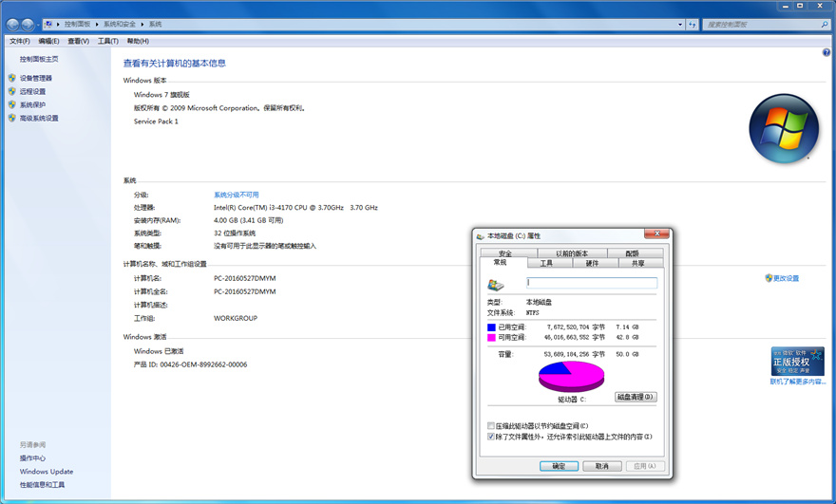The width and height of the screenshot is (836, 504).
Task: Open the 编辑(E) menu
Action: coord(48,41)
